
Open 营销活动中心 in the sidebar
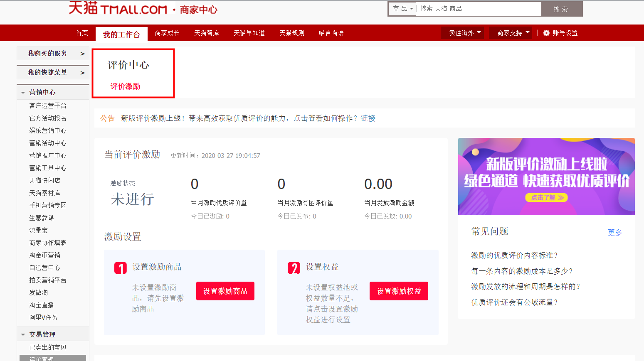(x=48, y=143)
